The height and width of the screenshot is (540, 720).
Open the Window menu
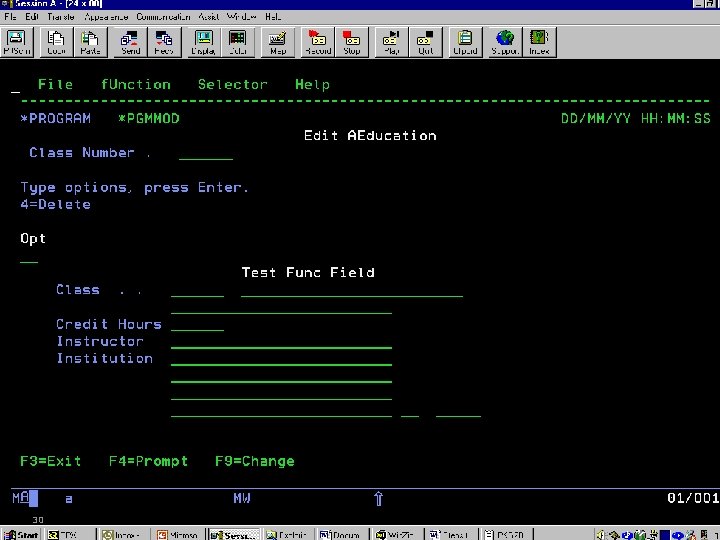pyautogui.click(x=242, y=17)
